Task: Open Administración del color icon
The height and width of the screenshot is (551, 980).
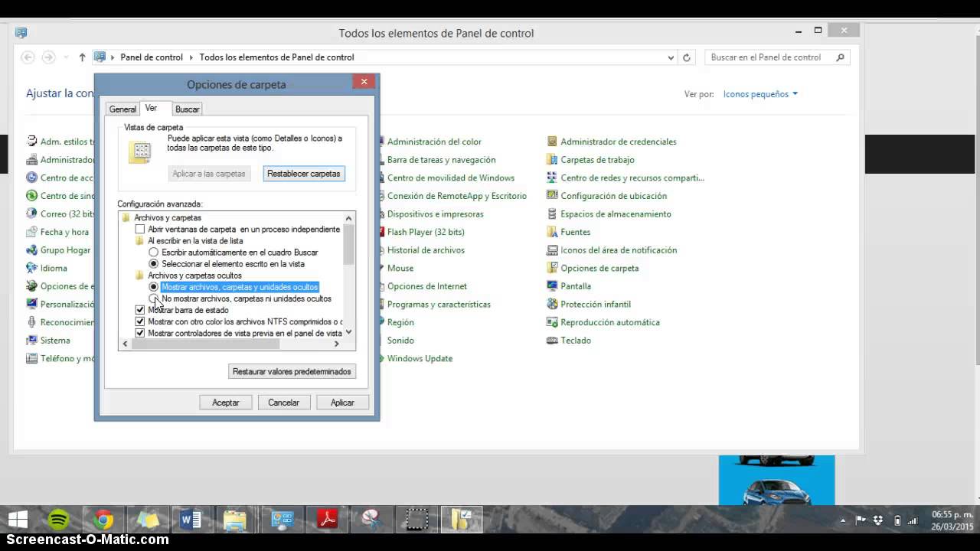Action: [433, 142]
